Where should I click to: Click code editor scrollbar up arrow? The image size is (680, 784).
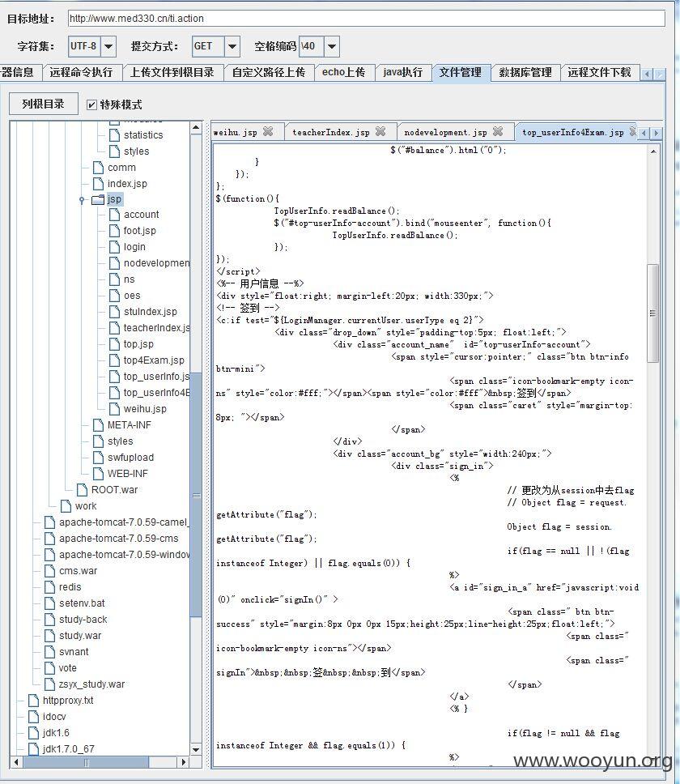point(653,151)
